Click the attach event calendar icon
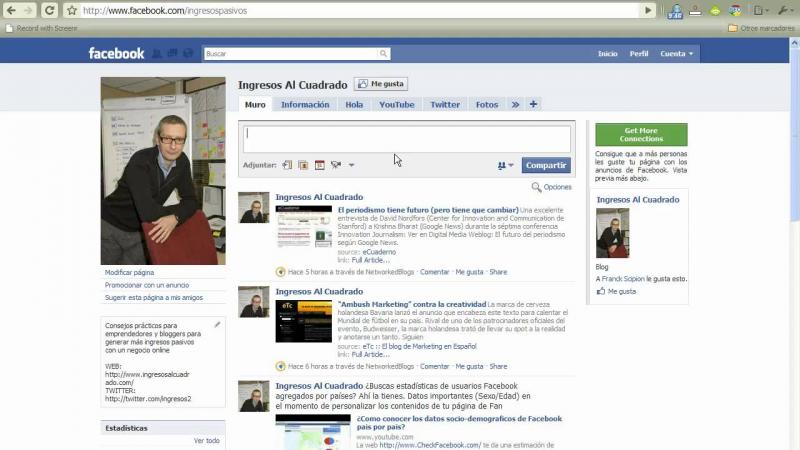Viewport: 800px width, 450px height. click(x=320, y=165)
